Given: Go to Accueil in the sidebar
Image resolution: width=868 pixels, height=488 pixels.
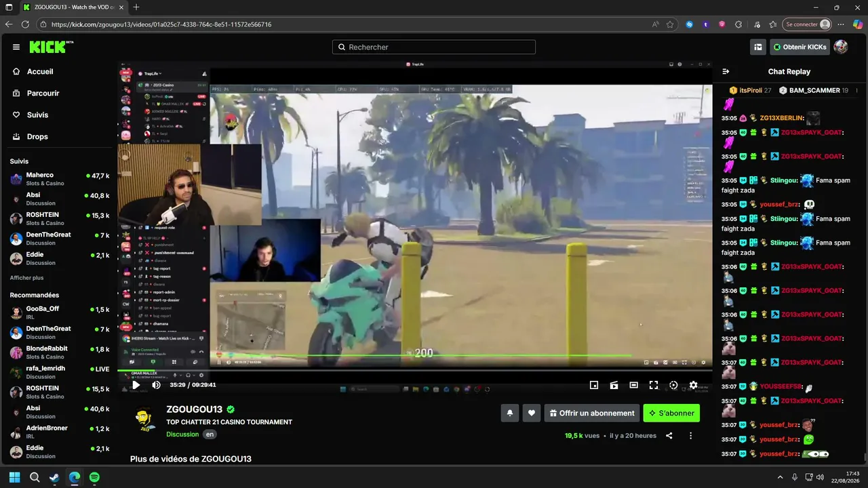Looking at the screenshot, I should coord(40,71).
